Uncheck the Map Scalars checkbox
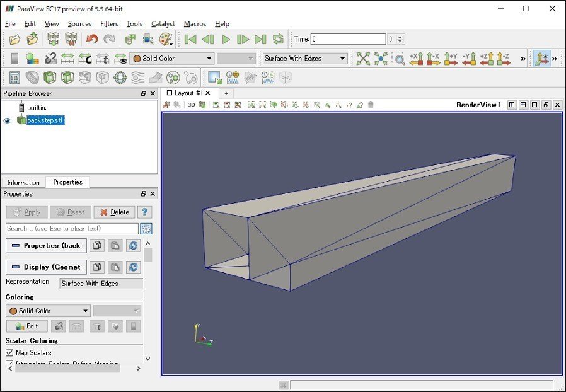 click(9, 353)
